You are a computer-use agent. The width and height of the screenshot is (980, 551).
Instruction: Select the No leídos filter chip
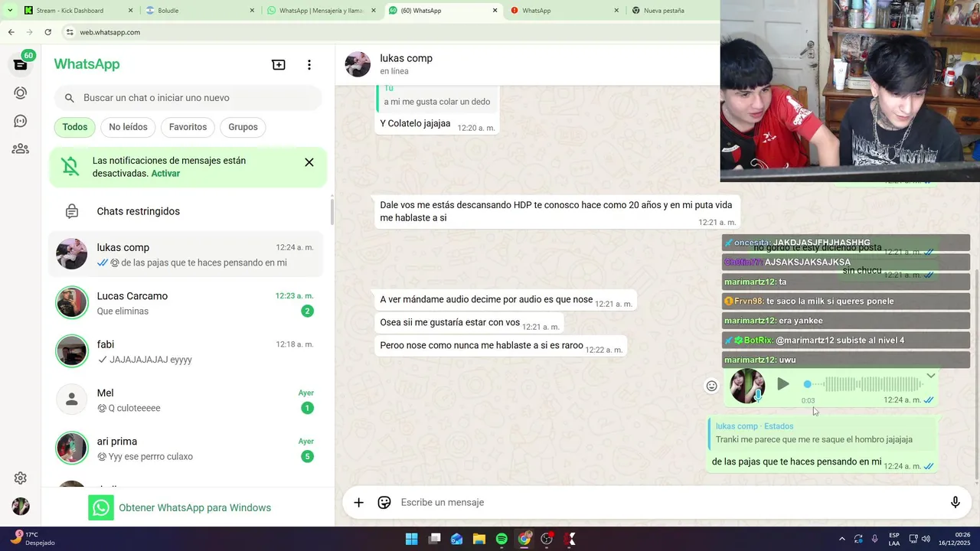pos(128,127)
